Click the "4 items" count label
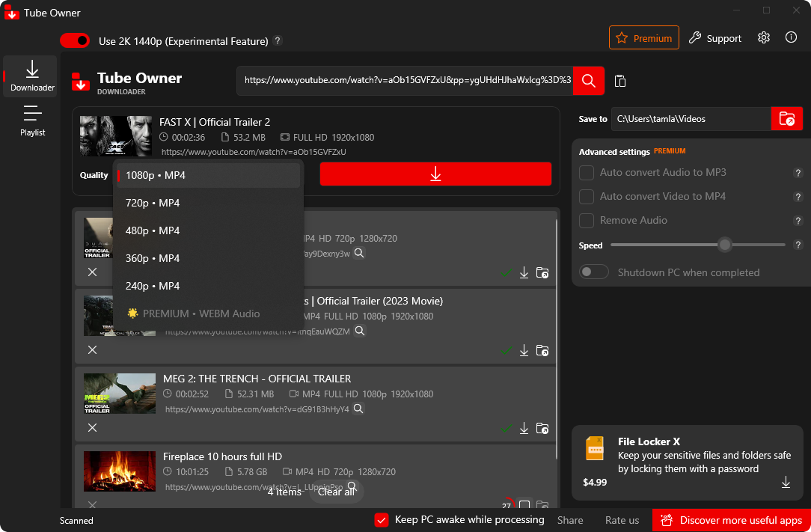This screenshot has width=811, height=532. tap(284, 492)
